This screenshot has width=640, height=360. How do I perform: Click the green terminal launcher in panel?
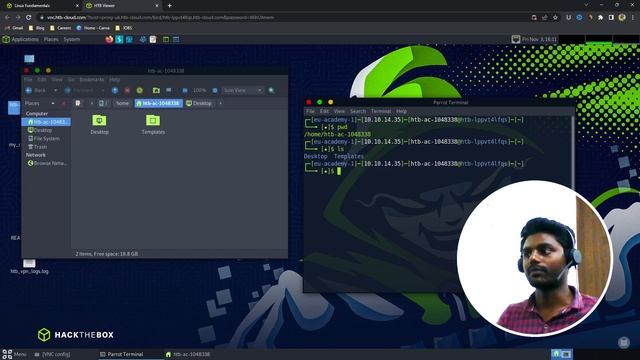(166, 40)
